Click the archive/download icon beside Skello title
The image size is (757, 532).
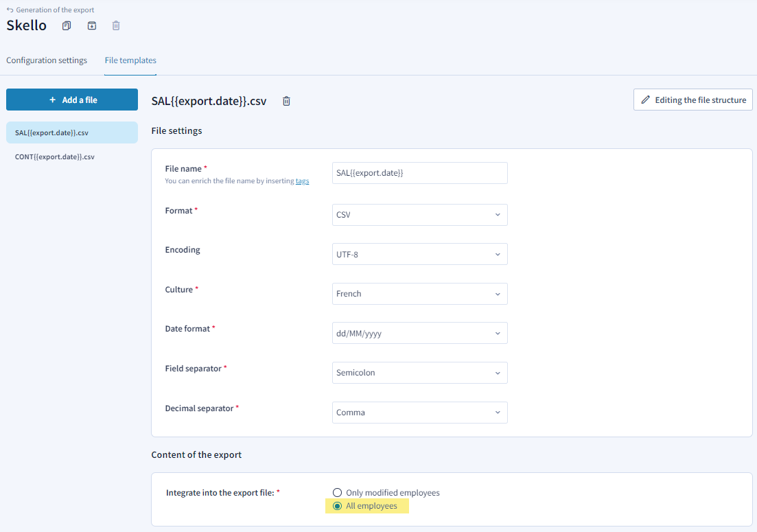92,25
